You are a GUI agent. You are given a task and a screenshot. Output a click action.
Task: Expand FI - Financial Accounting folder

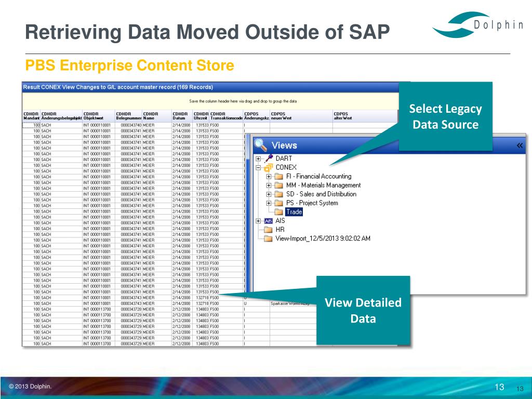[269, 177]
